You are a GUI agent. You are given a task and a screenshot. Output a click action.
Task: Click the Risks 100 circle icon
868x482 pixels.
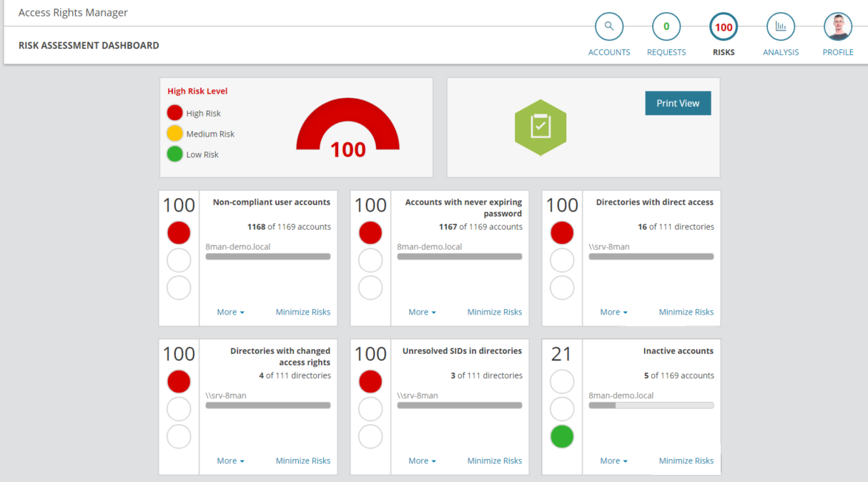[724, 27]
